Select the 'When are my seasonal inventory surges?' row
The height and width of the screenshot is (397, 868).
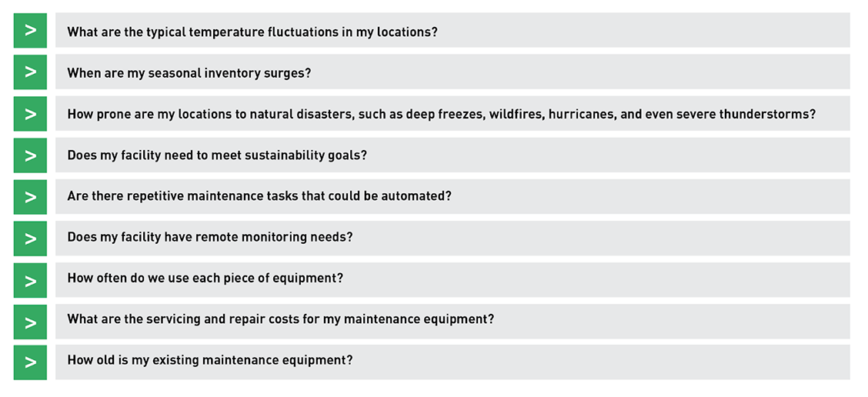(452, 72)
